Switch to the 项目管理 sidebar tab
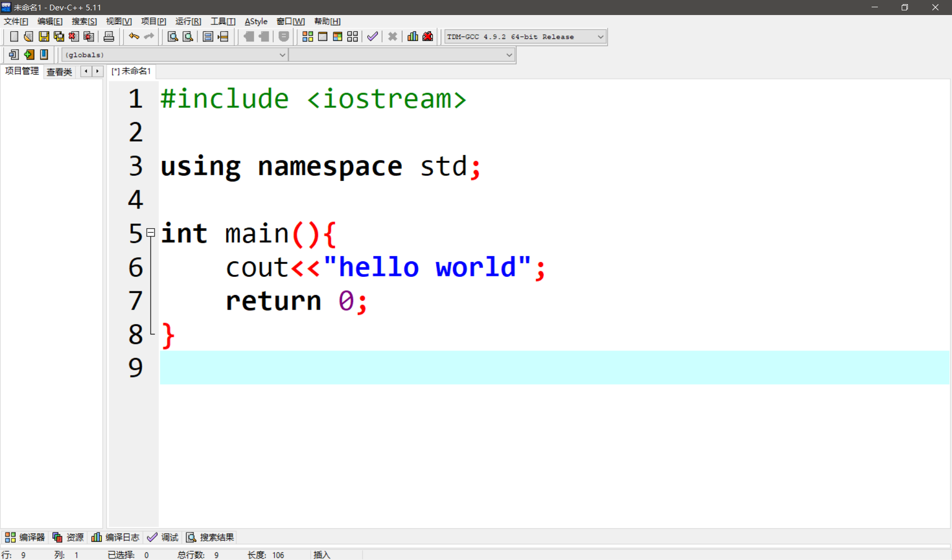 (x=22, y=71)
